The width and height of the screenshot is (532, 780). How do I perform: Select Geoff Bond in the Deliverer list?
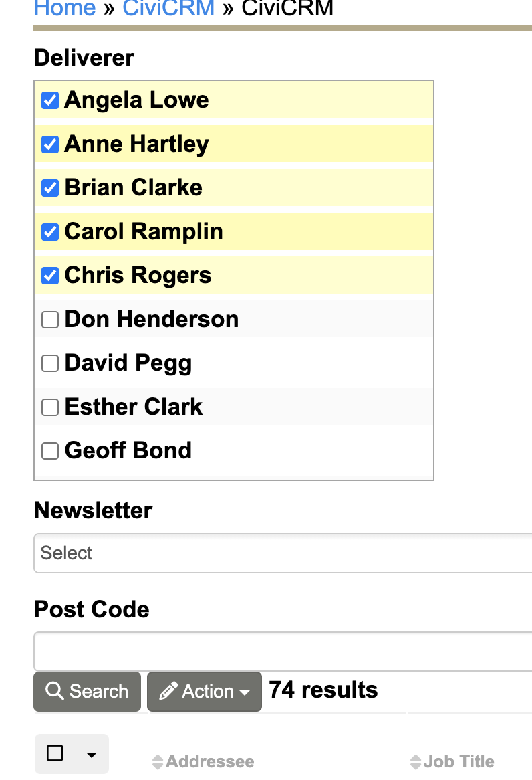point(50,451)
